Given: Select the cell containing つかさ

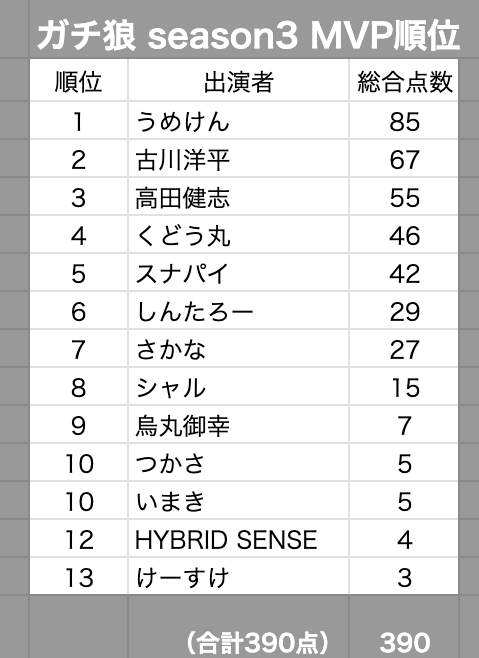Looking at the screenshot, I should 238,463.
